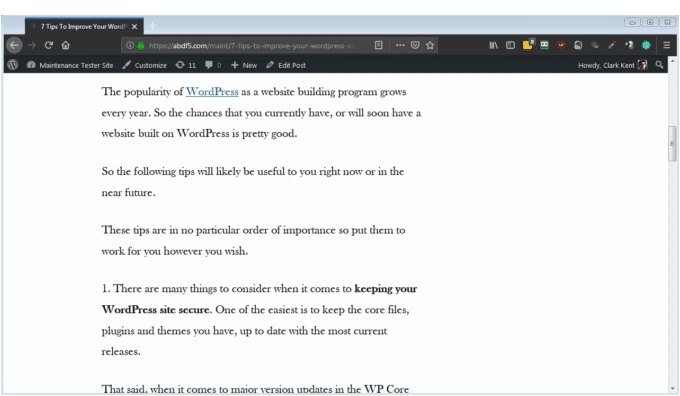
Task: Open the Maintenance Tester Site menu
Action: pos(70,65)
